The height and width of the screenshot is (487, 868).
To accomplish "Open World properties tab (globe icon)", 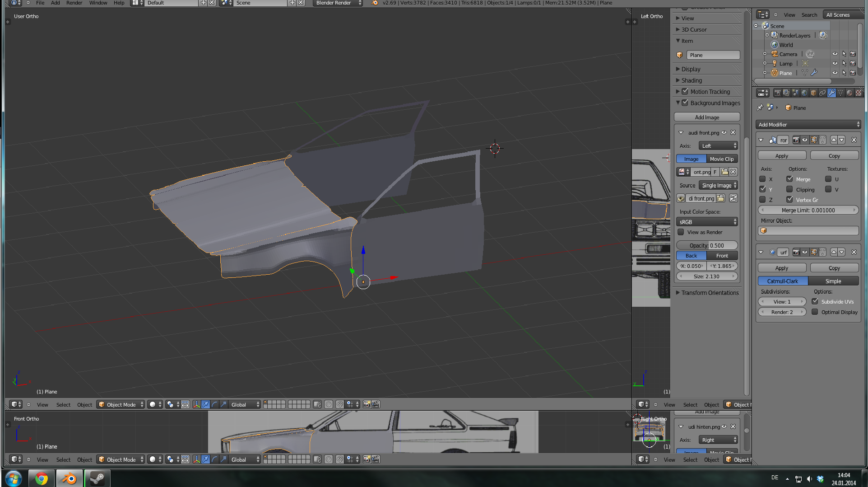I will click(804, 93).
